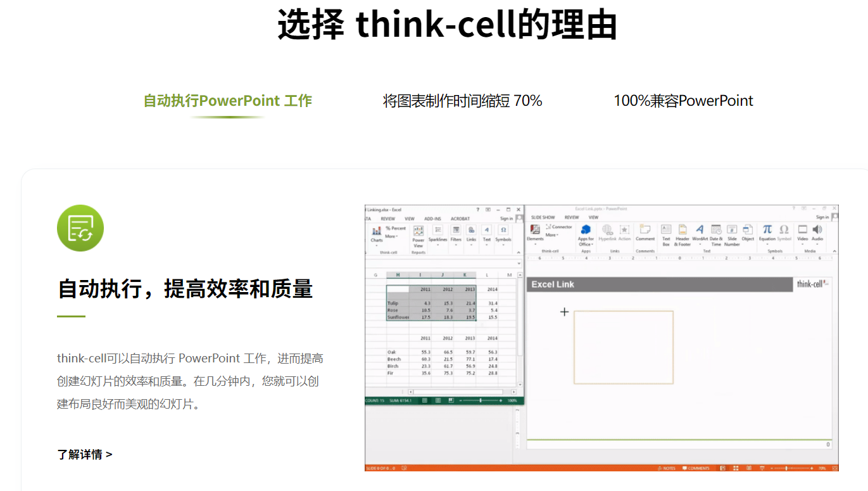Click the Symbol omega icon in PowerPoint

pos(784,229)
